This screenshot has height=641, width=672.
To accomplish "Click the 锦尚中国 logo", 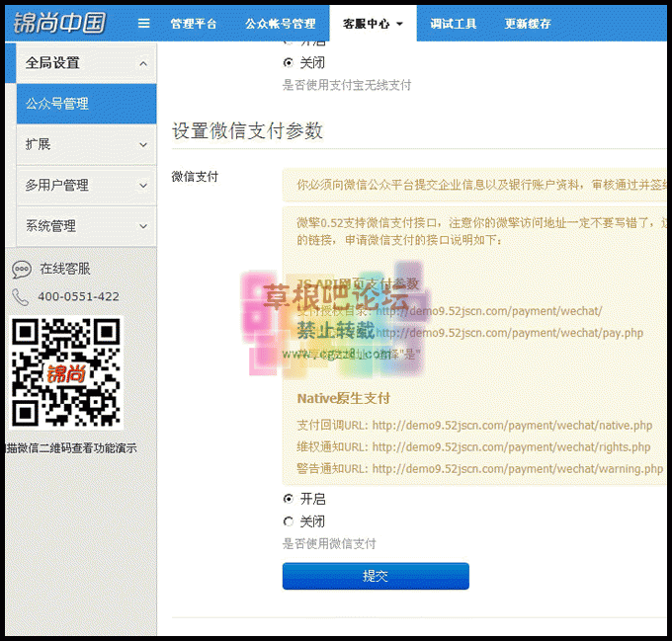I will tap(60, 23).
